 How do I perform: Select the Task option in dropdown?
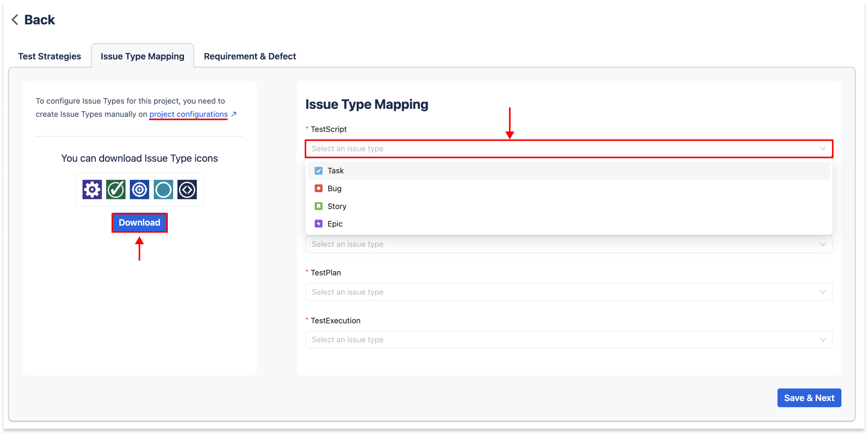coord(336,171)
